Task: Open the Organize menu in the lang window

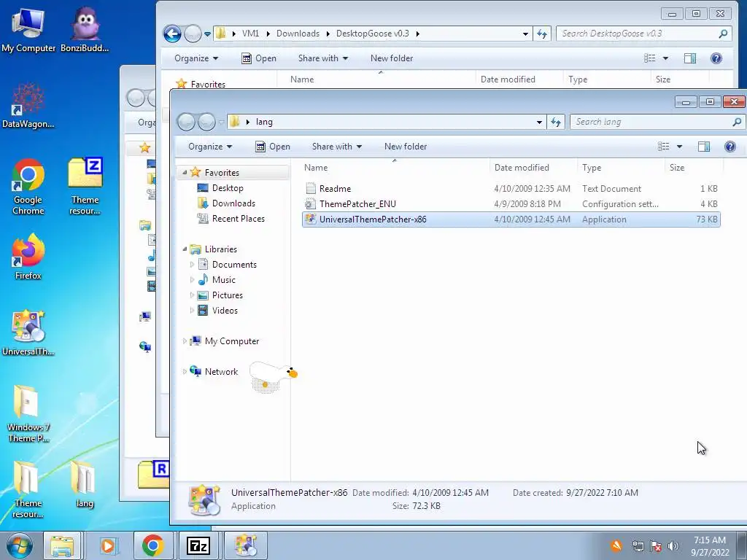Action: tap(210, 146)
